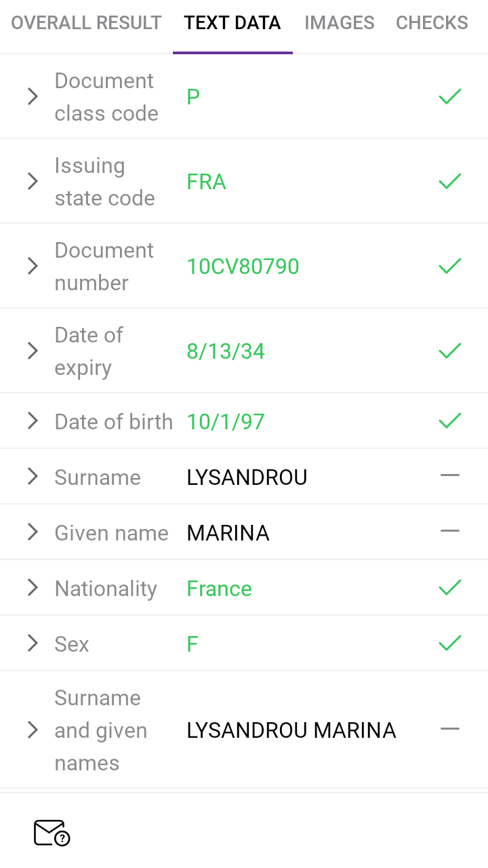This screenshot has height=868, width=488.
Task: Go to the CHECKS tab
Action: [x=432, y=23]
